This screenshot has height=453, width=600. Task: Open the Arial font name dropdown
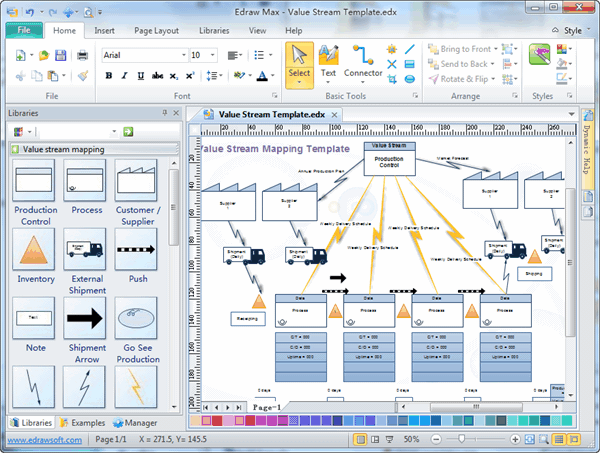182,55
